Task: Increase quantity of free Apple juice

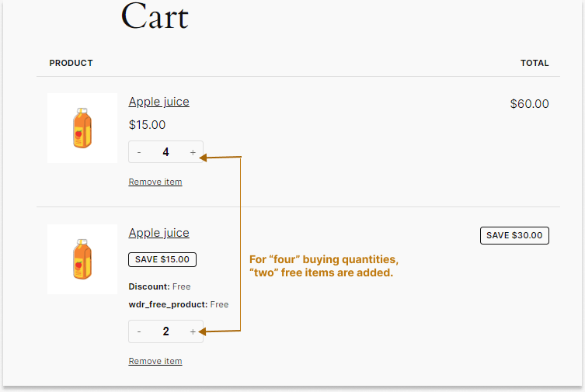Action: [193, 331]
